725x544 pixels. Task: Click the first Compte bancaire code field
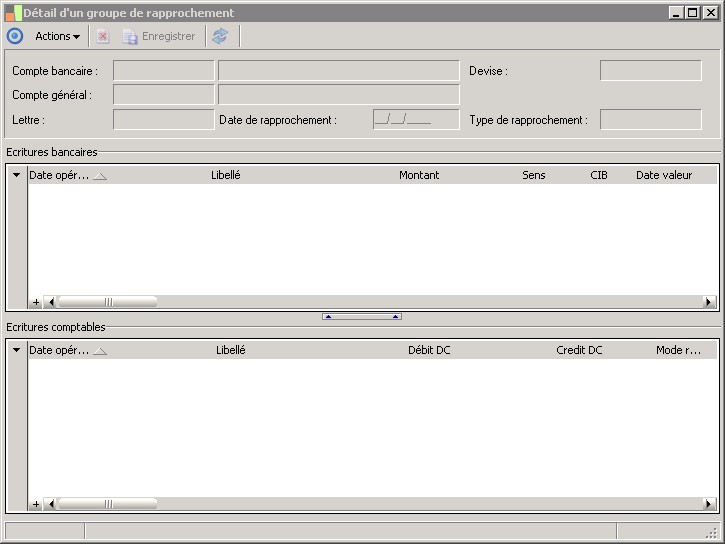(164, 70)
